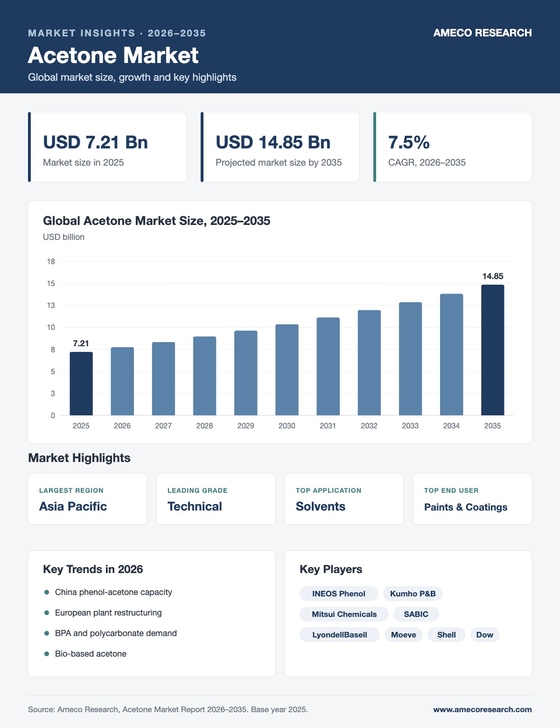Click the European plant restructuring trend
Viewport: 560px width, 728px height.
click(108, 613)
